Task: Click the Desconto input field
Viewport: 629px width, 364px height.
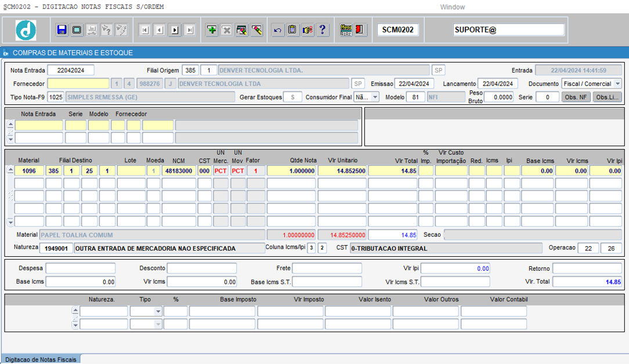Action: click(202, 268)
